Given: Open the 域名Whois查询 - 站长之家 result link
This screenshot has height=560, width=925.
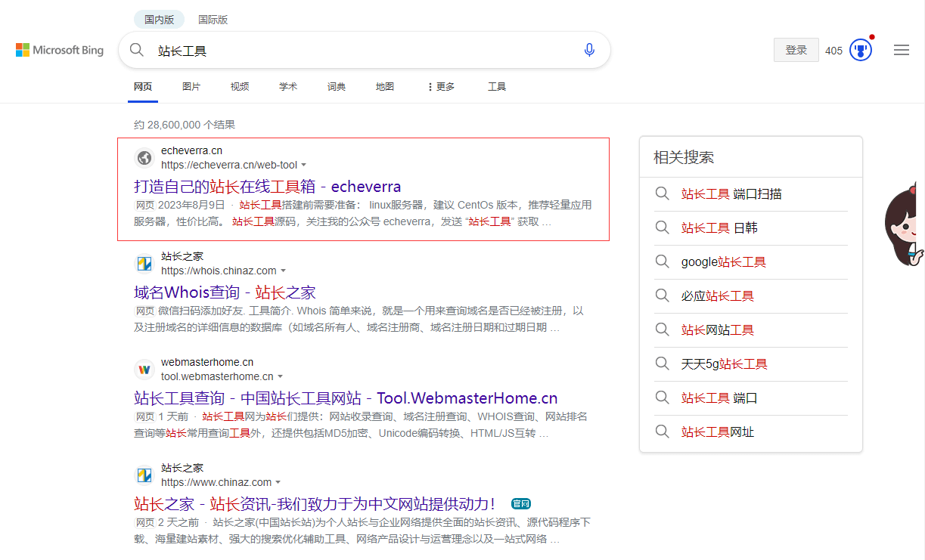Looking at the screenshot, I should click(225, 292).
